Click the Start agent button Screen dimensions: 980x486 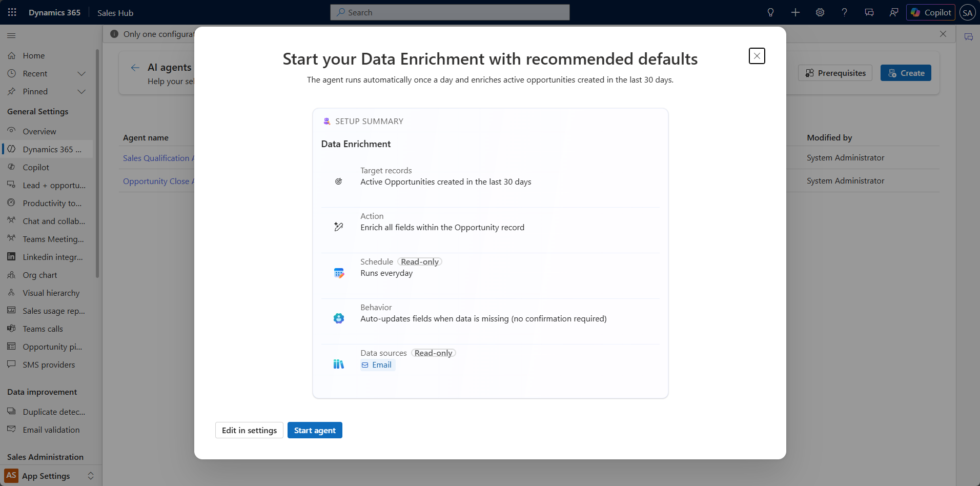tap(315, 430)
